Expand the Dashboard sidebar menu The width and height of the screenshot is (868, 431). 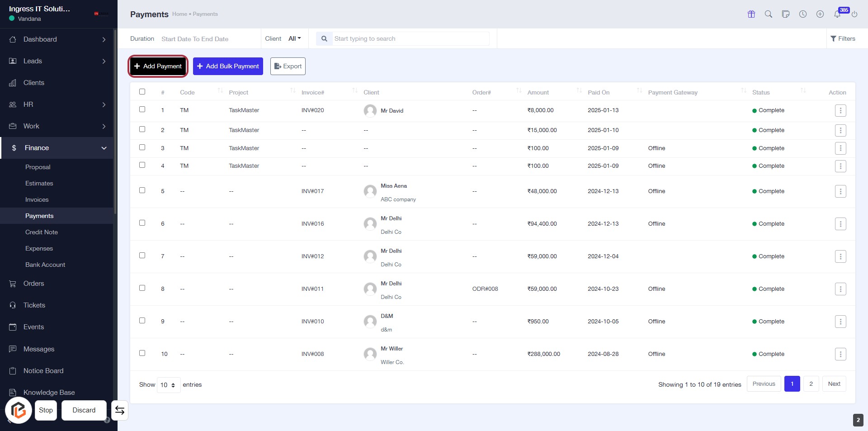pos(58,39)
